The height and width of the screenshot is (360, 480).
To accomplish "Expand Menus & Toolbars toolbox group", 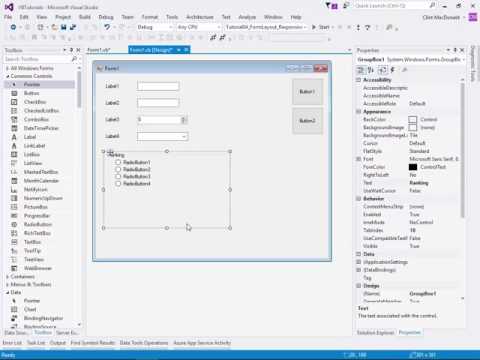I will pos(8,285).
